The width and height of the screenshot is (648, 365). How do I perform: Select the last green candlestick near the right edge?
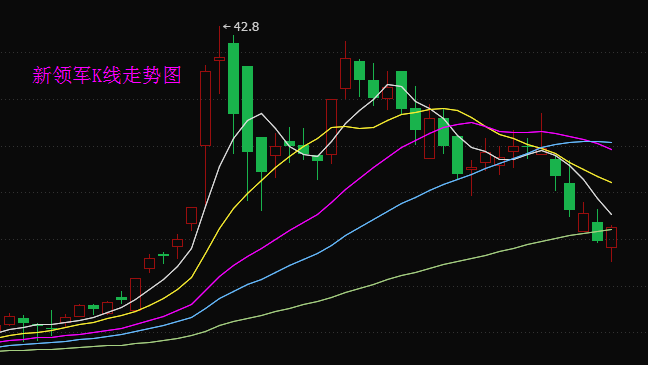598,231
